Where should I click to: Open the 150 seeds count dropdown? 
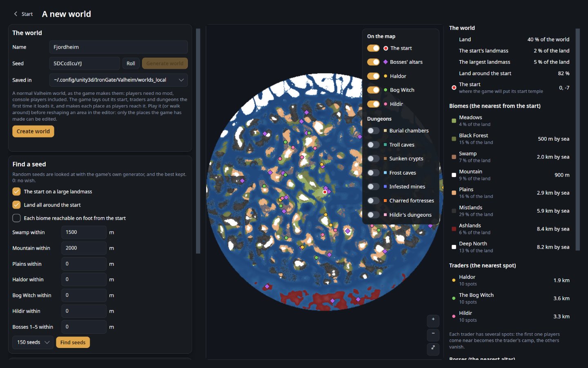coord(33,342)
